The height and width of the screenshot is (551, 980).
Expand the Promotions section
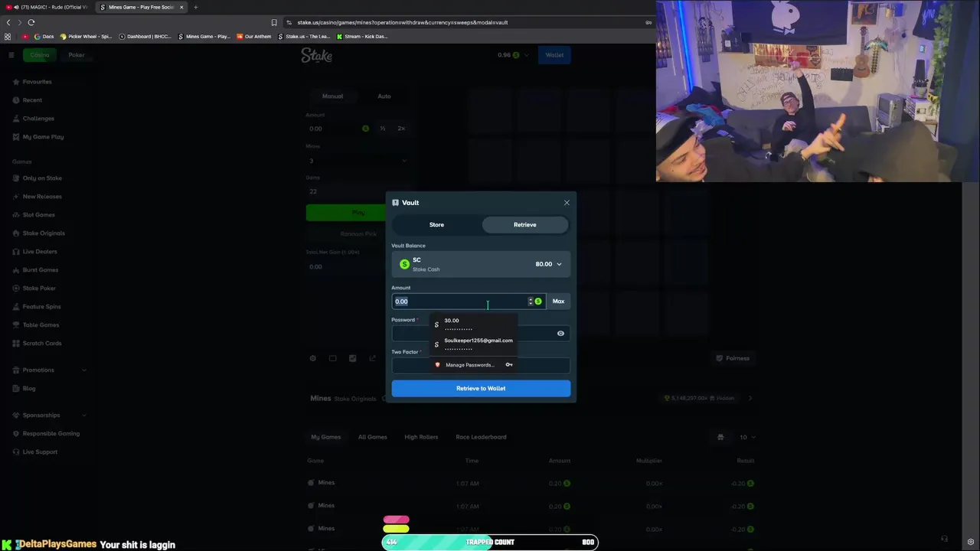coord(49,370)
